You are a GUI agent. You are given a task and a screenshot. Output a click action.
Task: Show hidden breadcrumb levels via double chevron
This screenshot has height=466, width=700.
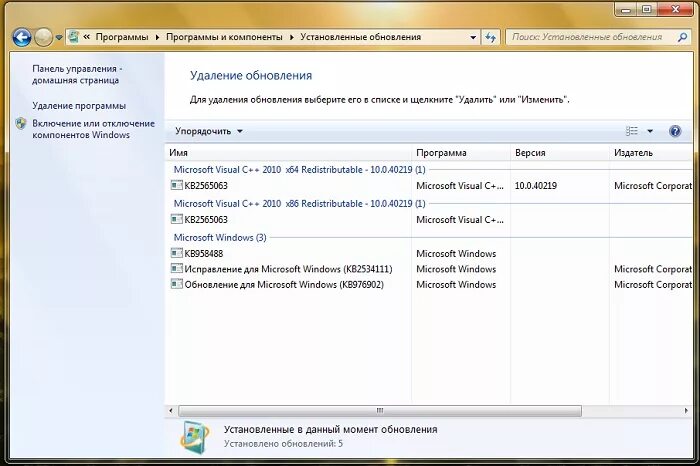point(87,37)
